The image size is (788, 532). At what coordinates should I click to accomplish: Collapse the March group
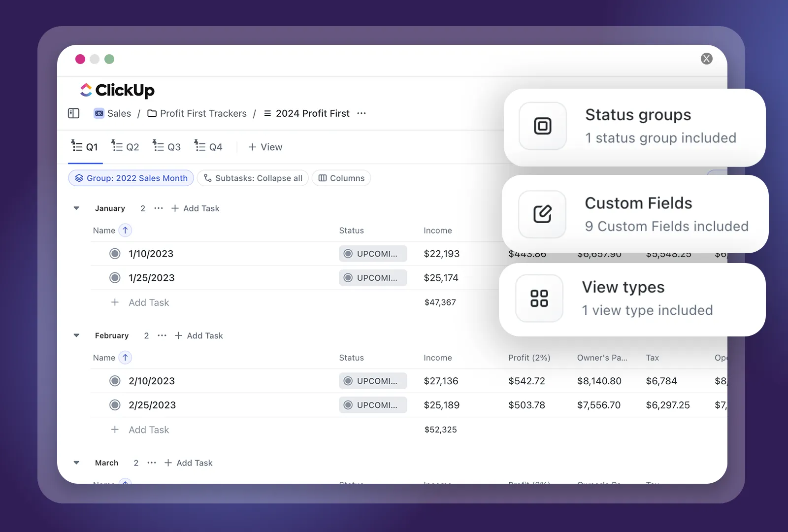76,463
